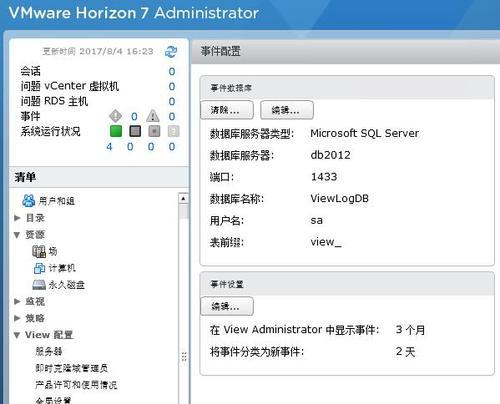
Task: Click the events warning count 0
Action: [x=172, y=116]
